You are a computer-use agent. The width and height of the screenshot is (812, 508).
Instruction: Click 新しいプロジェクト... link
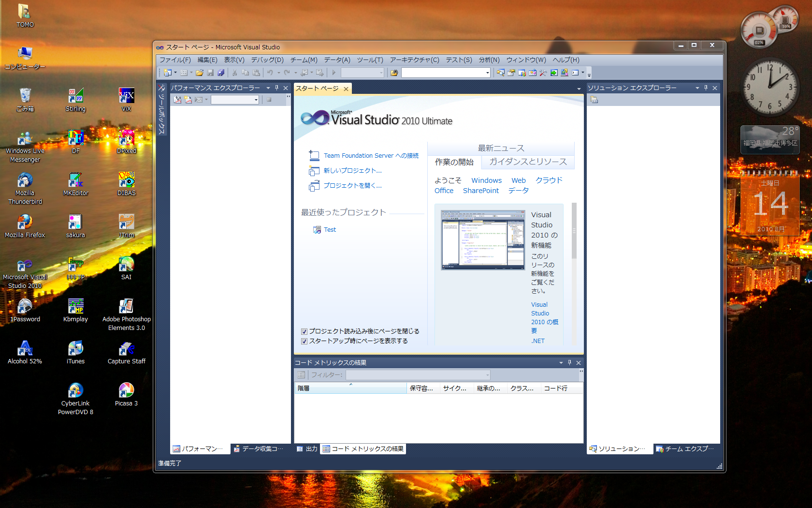tap(352, 171)
